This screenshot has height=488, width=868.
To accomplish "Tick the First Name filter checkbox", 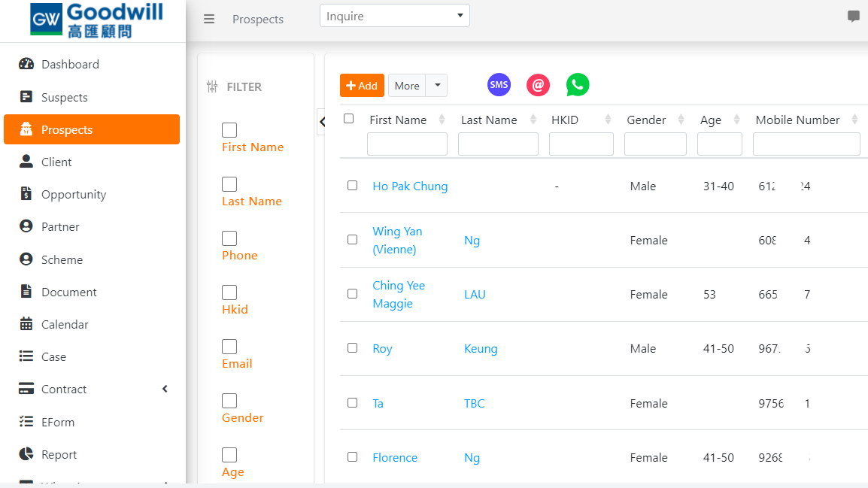I will [229, 130].
